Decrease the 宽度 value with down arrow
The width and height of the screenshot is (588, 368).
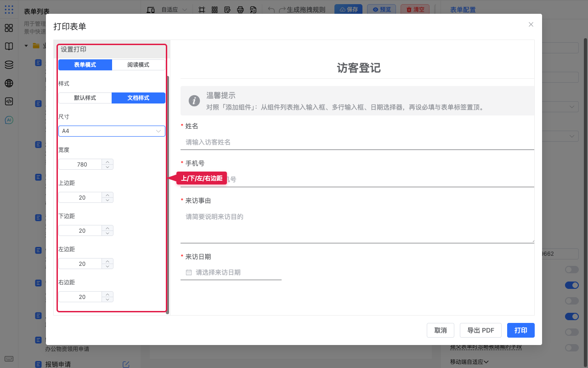point(107,167)
